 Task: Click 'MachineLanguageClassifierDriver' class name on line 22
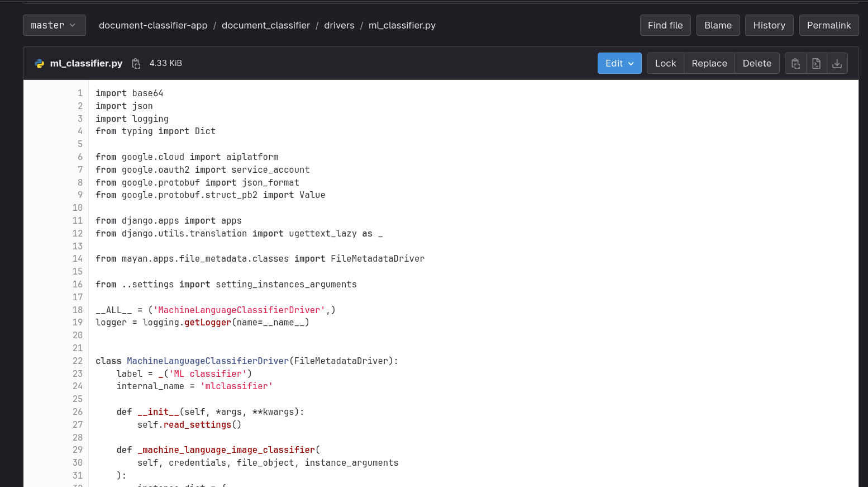[208, 361]
